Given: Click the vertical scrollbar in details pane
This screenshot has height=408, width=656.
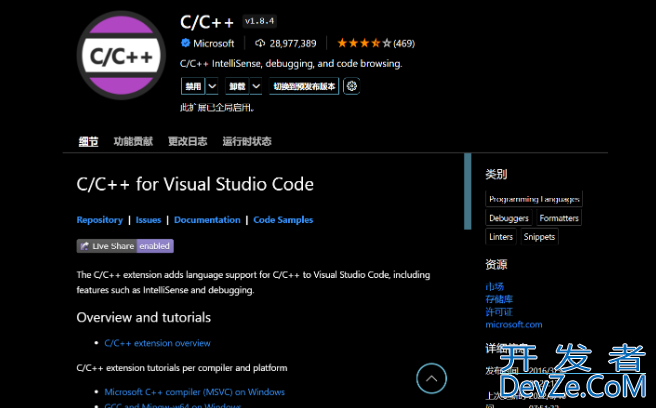Looking at the screenshot, I should pos(467,192).
